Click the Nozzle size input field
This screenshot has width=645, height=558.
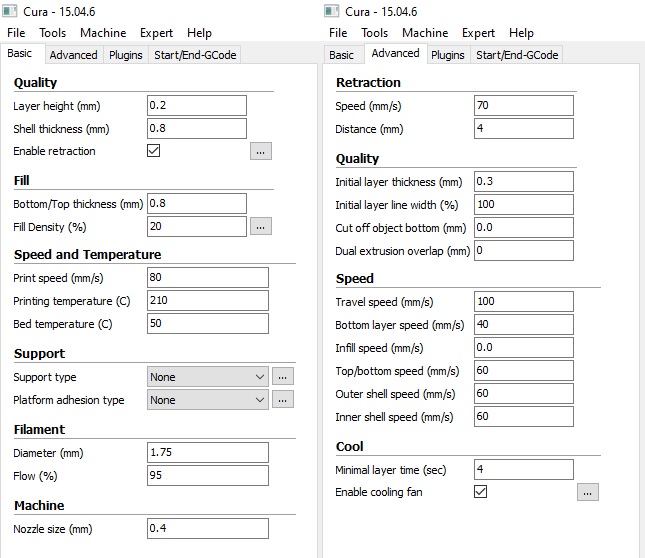click(x=208, y=528)
